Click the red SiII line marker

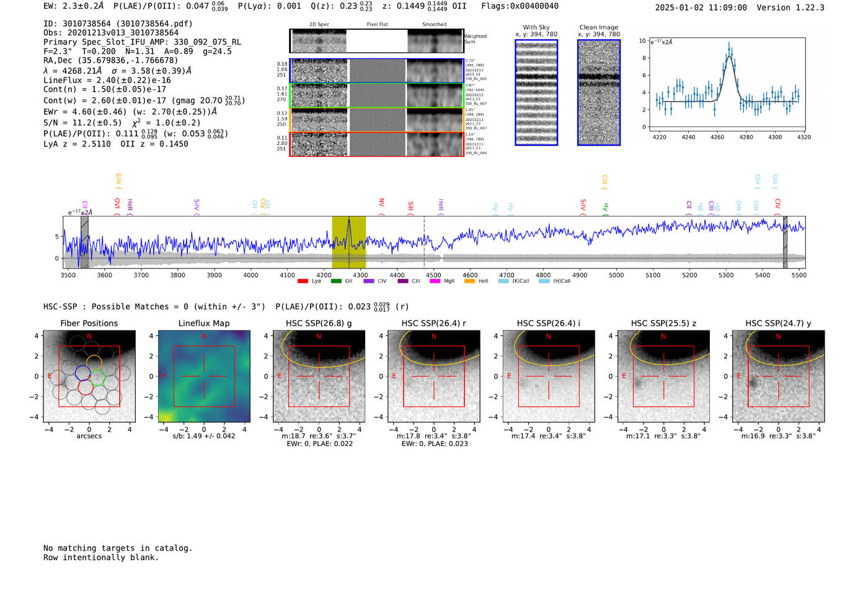pos(410,208)
